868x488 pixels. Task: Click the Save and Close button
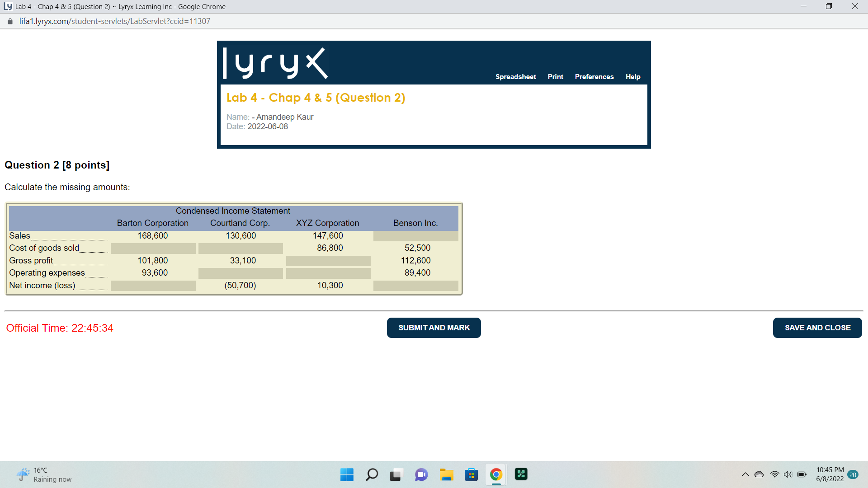(817, 328)
